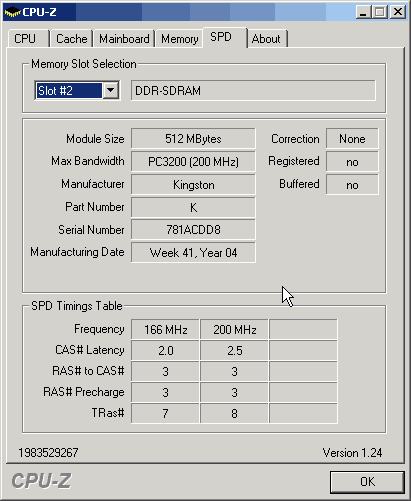411x501 pixels.
Task: Open the Mainboard tab
Action: point(124,39)
